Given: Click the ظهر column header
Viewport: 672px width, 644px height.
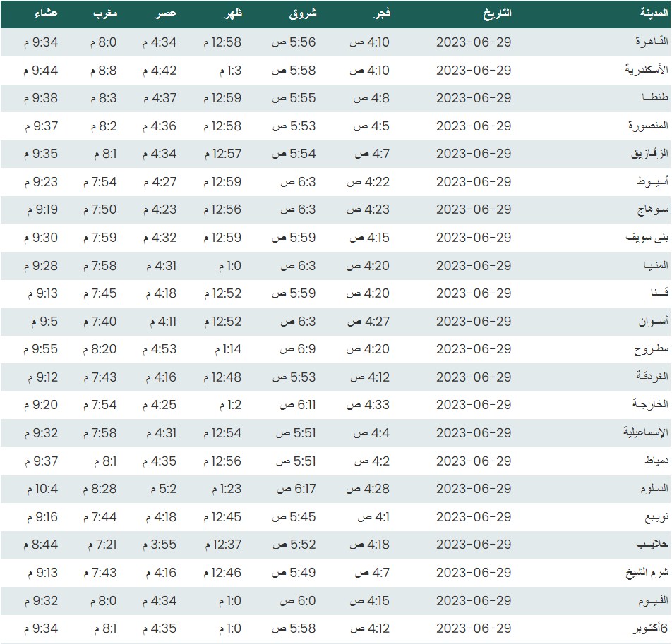Looking at the screenshot, I should pyautogui.click(x=232, y=14).
